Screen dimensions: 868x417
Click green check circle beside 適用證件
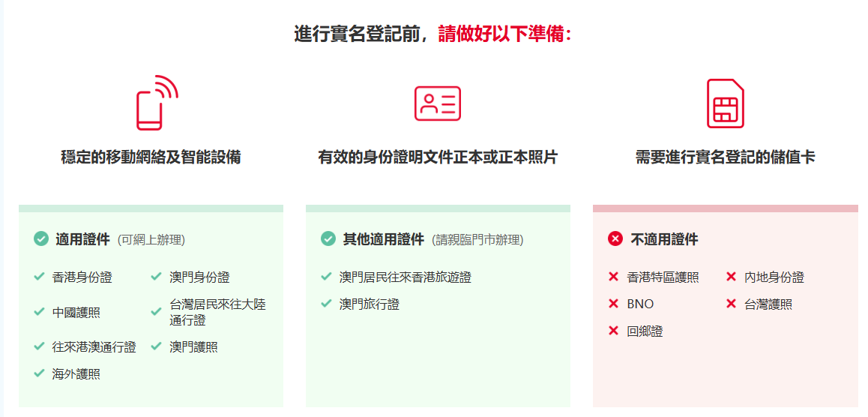[41, 238]
